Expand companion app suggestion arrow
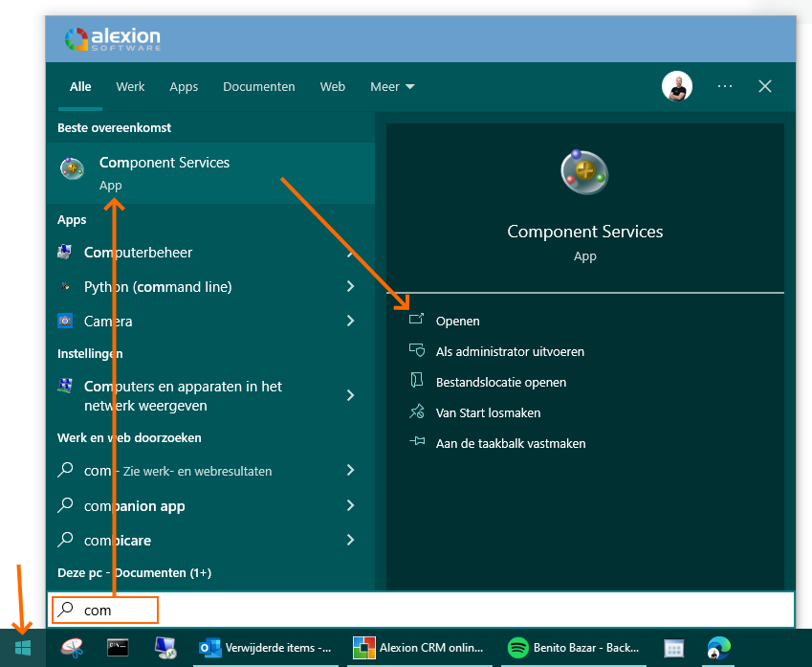812x667 pixels. (351, 505)
